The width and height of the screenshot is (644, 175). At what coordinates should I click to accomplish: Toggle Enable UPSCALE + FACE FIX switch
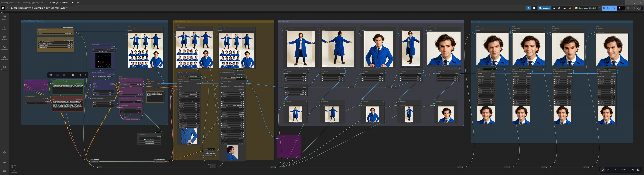[70, 44]
